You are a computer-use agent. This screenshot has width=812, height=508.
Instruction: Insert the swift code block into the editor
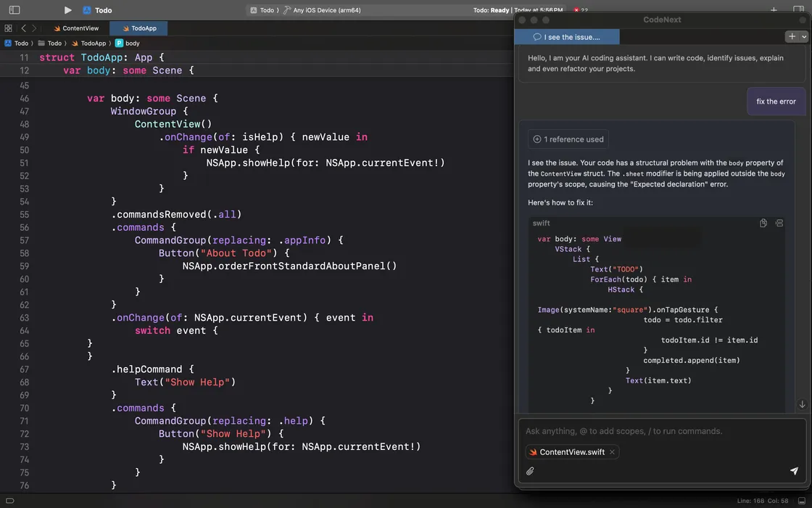(779, 224)
